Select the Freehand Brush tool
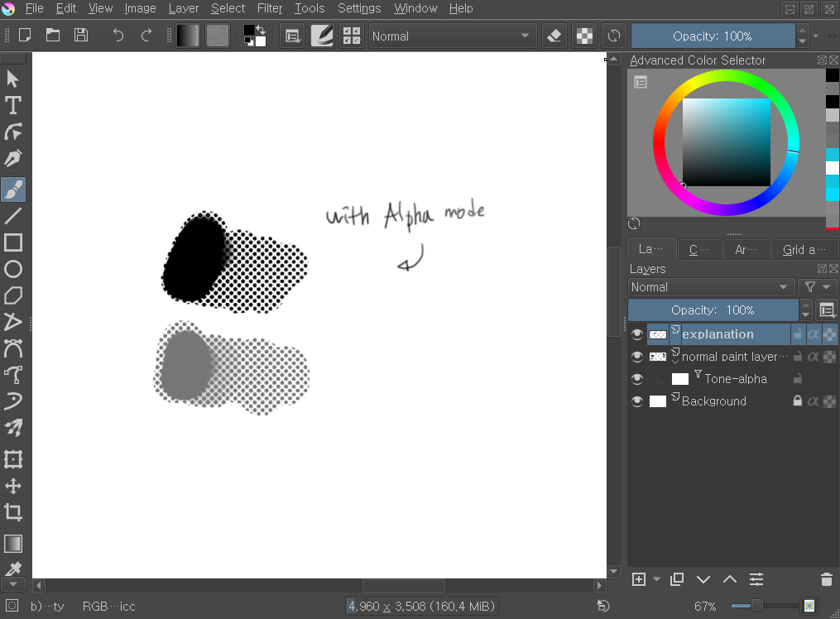This screenshot has height=619, width=840. pos(13,190)
